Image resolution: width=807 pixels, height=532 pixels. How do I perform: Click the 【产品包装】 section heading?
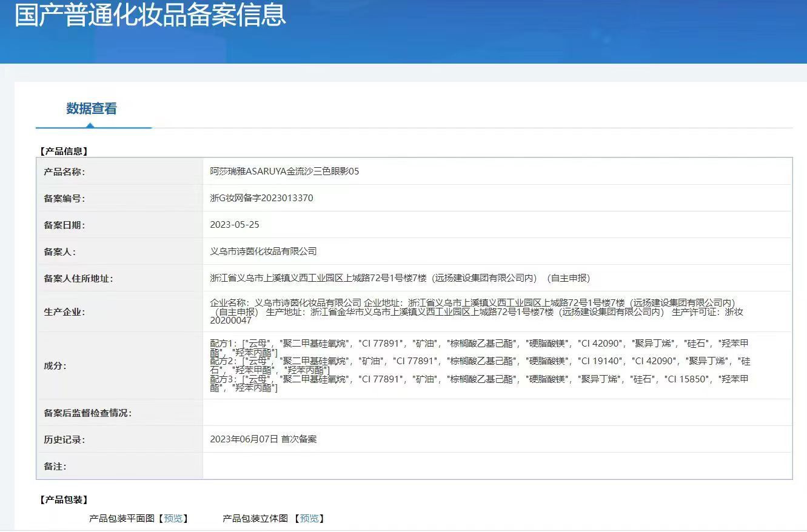(x=63, y=500)
